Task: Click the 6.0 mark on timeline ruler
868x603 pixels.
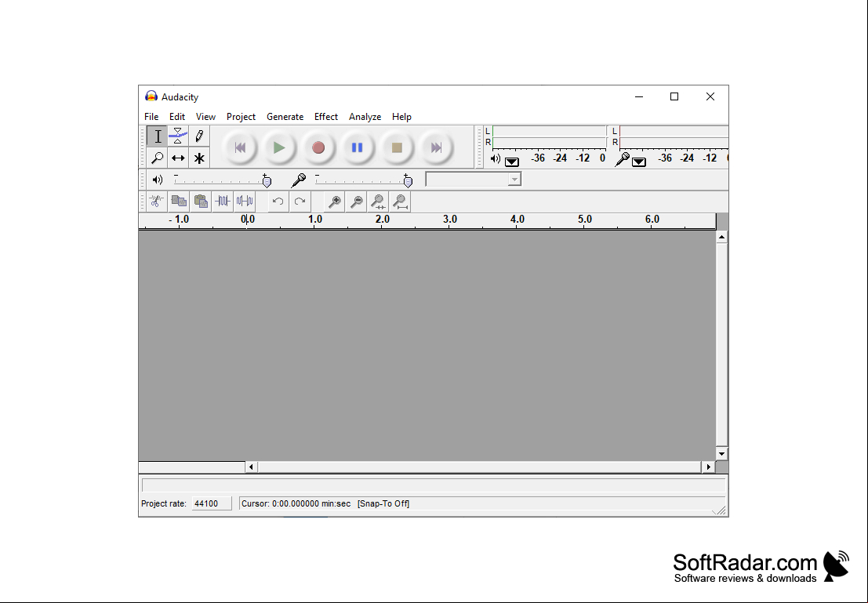Action: tap(652, 220)
